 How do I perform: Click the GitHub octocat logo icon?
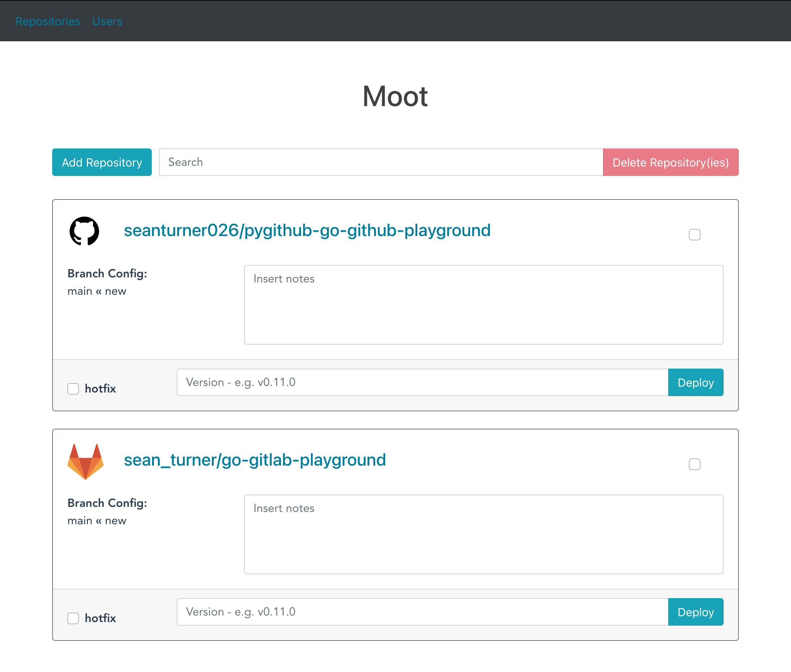(84, 231)
